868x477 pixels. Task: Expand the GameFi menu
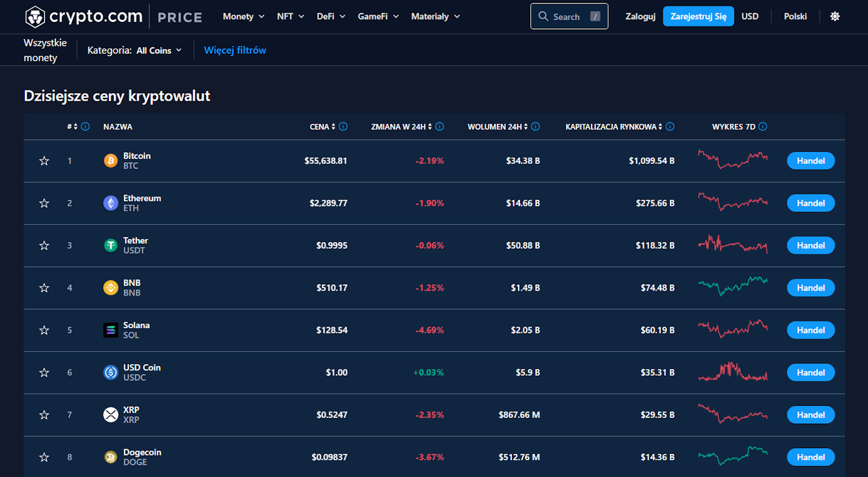point(378,16)
